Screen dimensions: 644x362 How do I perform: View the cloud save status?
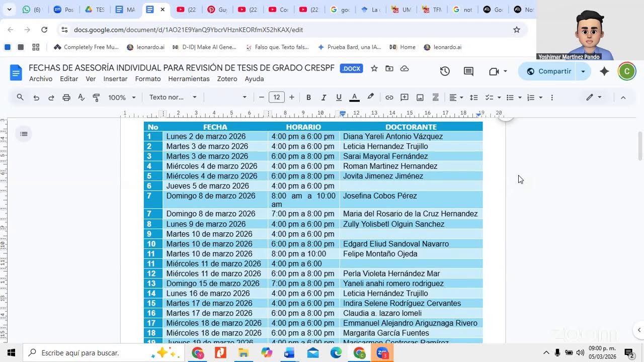405,68
